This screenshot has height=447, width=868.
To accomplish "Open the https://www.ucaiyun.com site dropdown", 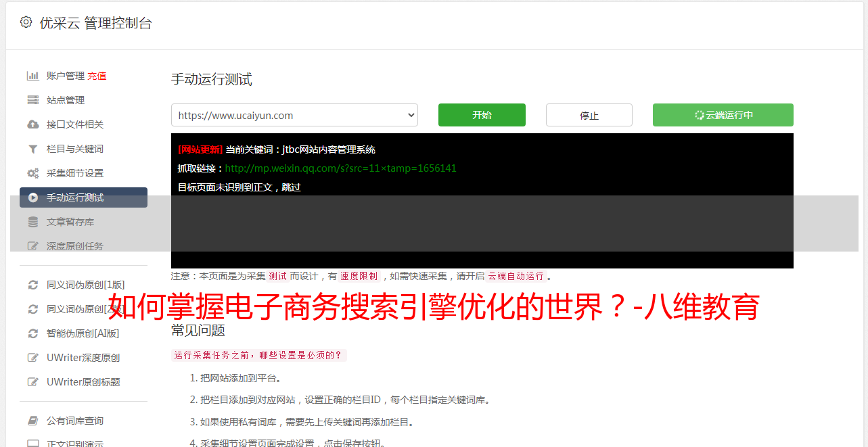I will tap(294, 115).
